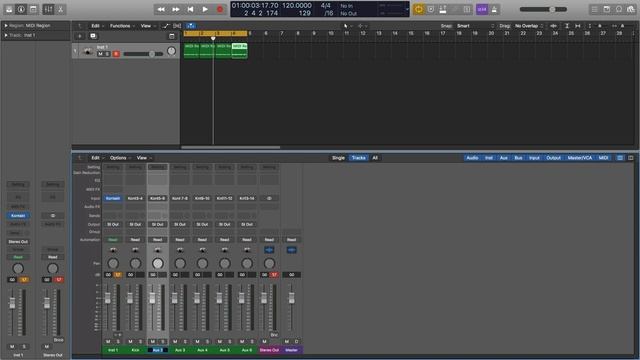Open the List Editors icon
Image resolution: width=640 pixels, height=360 pixels.
pos(594,9)
